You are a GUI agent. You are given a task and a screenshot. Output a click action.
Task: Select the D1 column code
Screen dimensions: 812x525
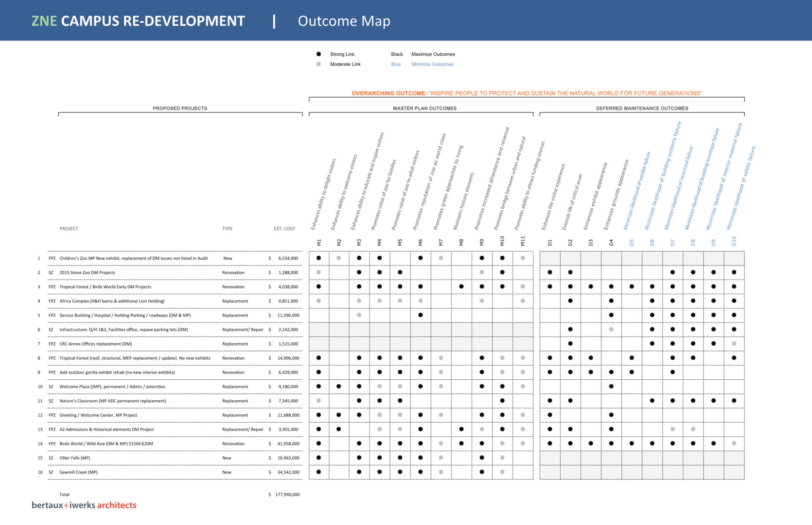coord(550,243)
